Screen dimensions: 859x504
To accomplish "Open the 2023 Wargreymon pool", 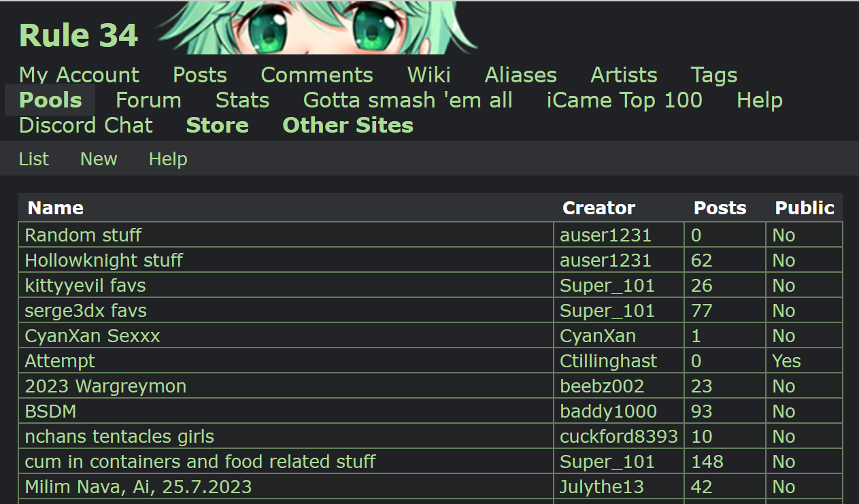I will [x=105, y=386].
